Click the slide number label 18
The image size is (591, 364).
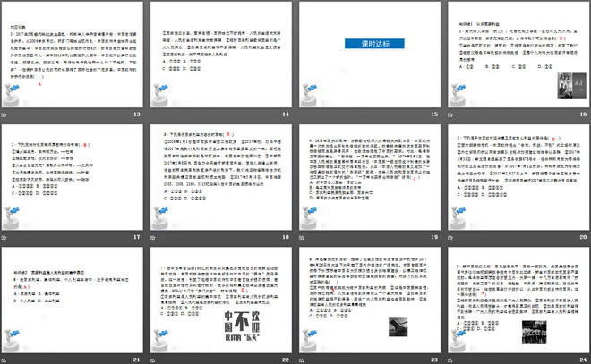coord(286,237)
